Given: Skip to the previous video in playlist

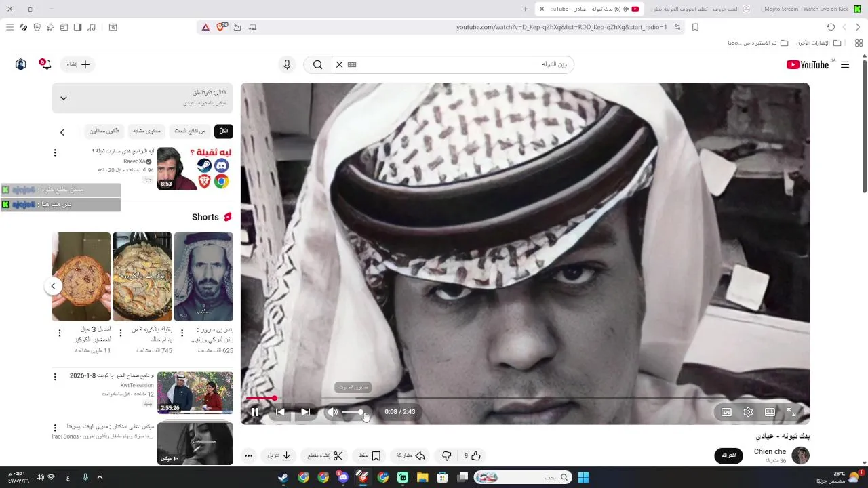Looking at the screenshot, I should (x=280, y=412).
